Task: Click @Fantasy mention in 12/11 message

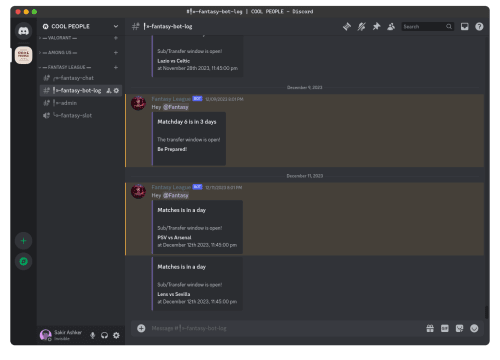Action: coord(176,195)
